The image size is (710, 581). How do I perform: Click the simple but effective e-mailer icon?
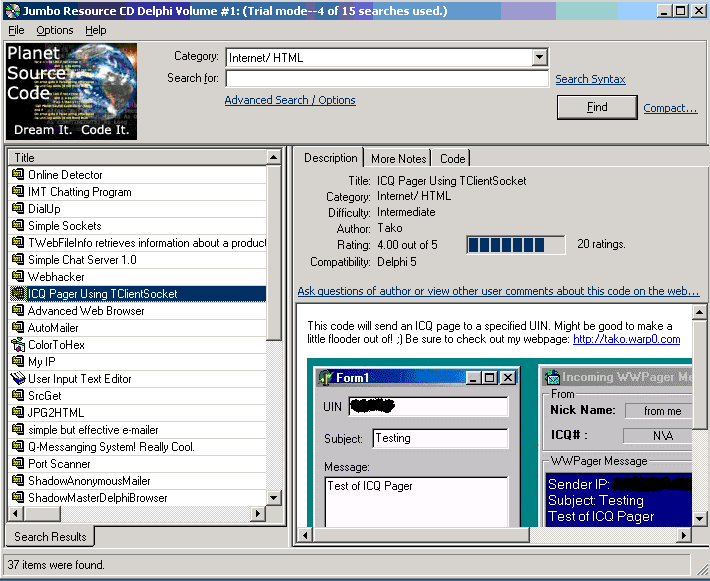tap(18, 429)
